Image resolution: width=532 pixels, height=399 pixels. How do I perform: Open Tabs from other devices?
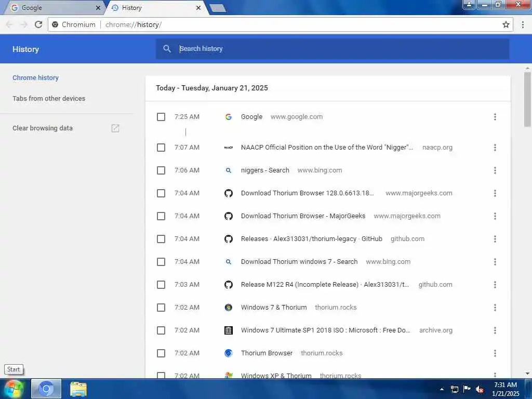[x=49, y=98]
